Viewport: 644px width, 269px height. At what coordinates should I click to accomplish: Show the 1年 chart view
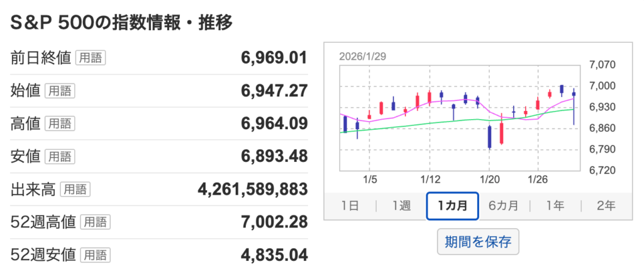click(555, 205)
